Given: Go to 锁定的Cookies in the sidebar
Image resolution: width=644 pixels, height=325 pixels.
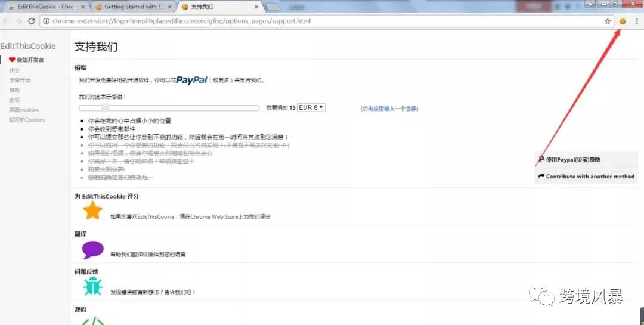Looking at the screenshot, I should pos(26,120).
